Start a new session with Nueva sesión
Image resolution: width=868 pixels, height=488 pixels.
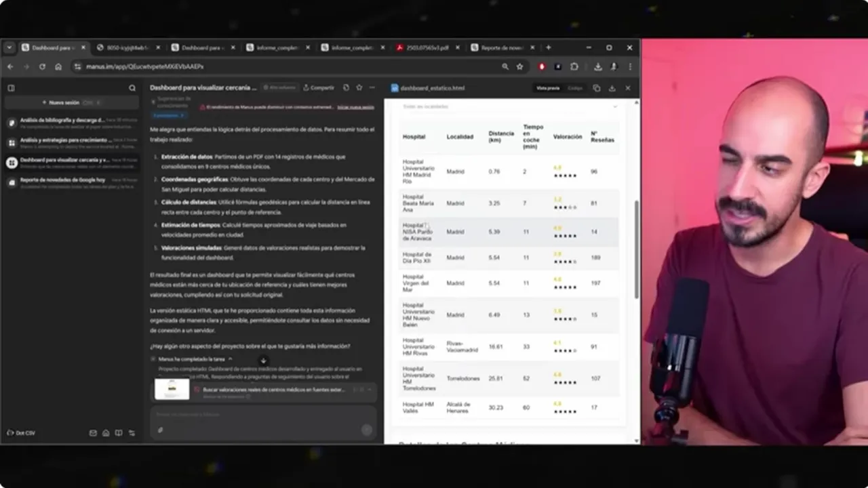(x=71, y=102)
